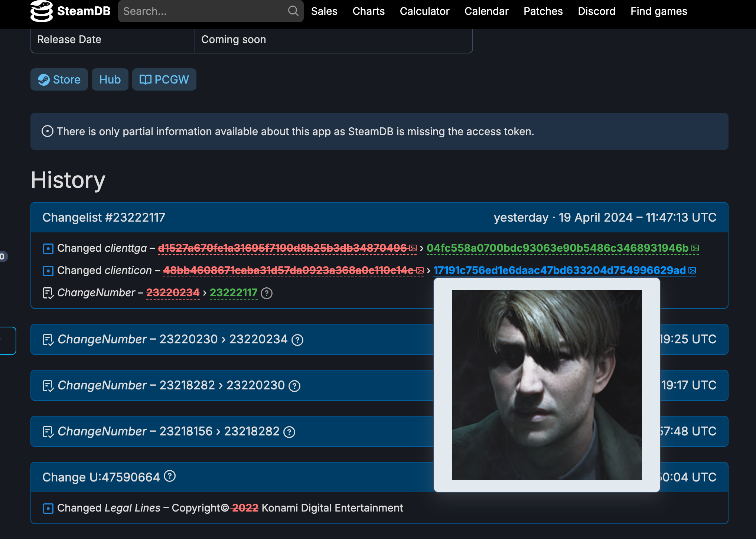Click the book icon on PCGW button
Image resolution: width=756 pixels, height=539 pixels.
tap(146, 79)
